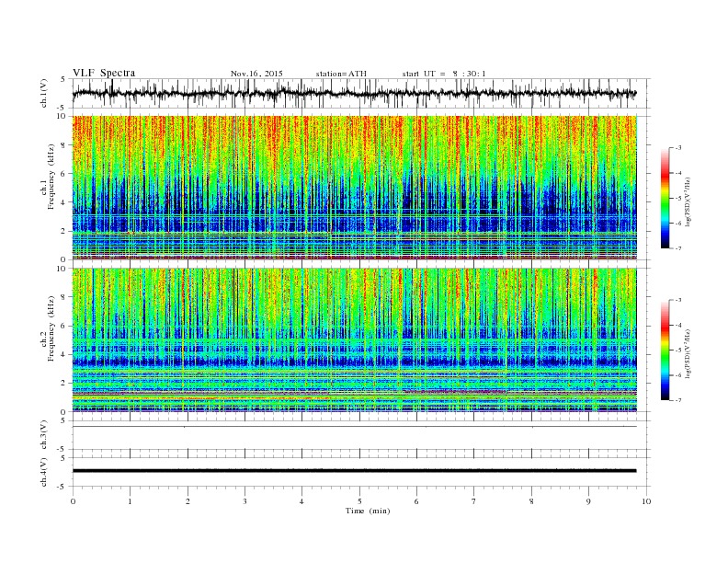
Task: Click the "station=ATH" label
Action: [x=341, y=74]
